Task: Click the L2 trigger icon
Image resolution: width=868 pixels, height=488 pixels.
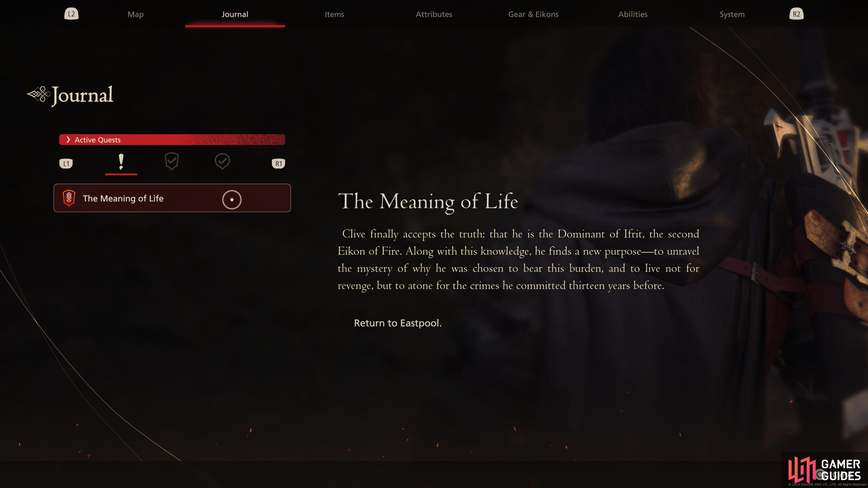Action: 71,14
